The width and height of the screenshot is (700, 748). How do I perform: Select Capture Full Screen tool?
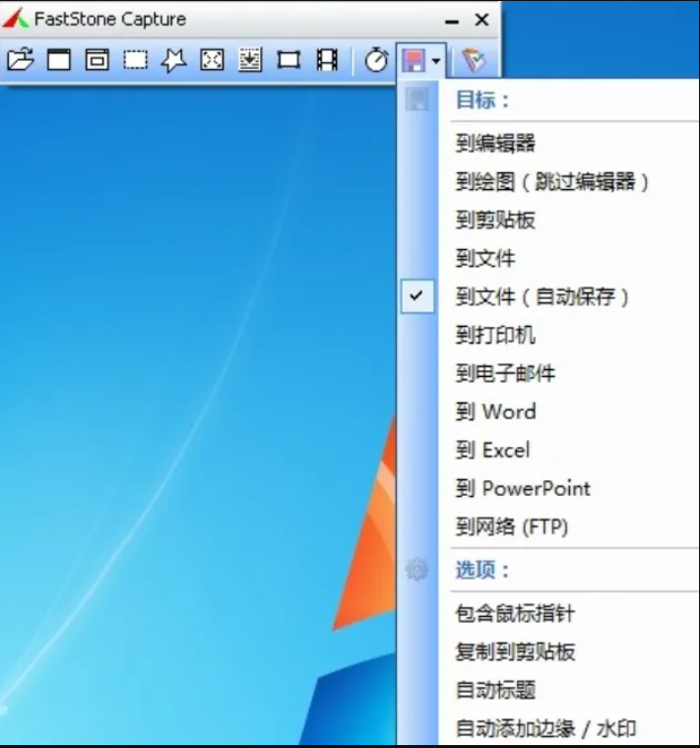pos(212,60)
